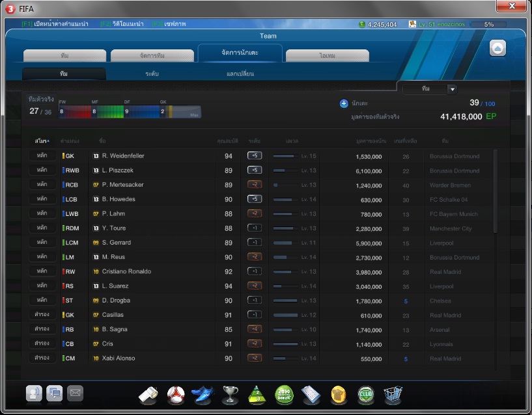Screen dimensions: 532x415
Task: Toggle squad status button for D. Drogba
Action: tap(42, 300)
